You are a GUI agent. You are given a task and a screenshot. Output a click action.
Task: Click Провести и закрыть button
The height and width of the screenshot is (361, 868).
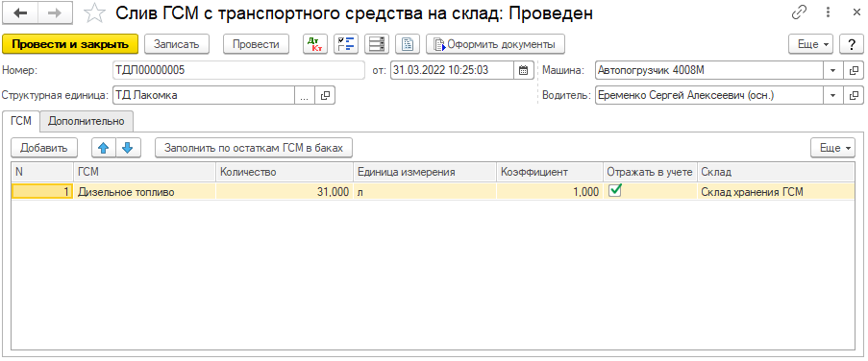tap(70, 44)
